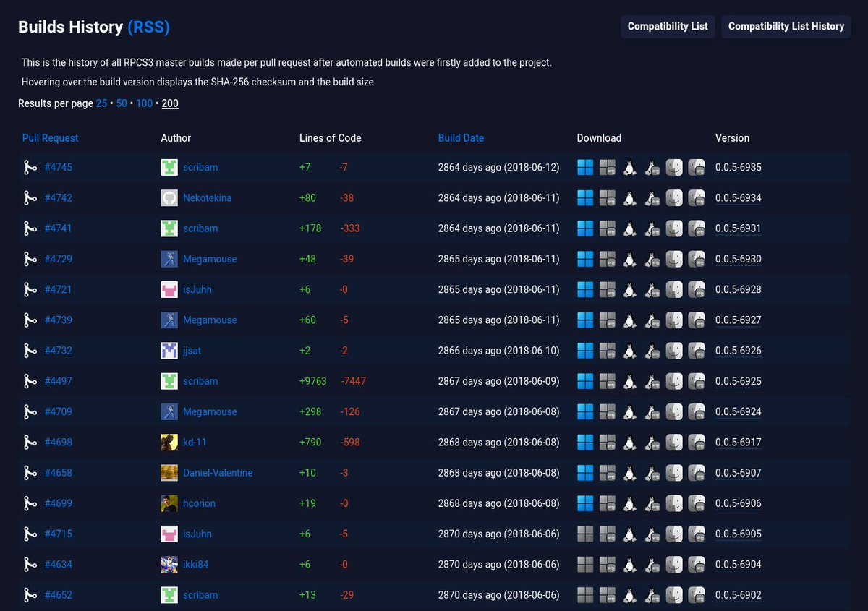Click version 0.0.5-6925
The width and height of the screenshot is (868, 611).
click(x=739, y=381)
